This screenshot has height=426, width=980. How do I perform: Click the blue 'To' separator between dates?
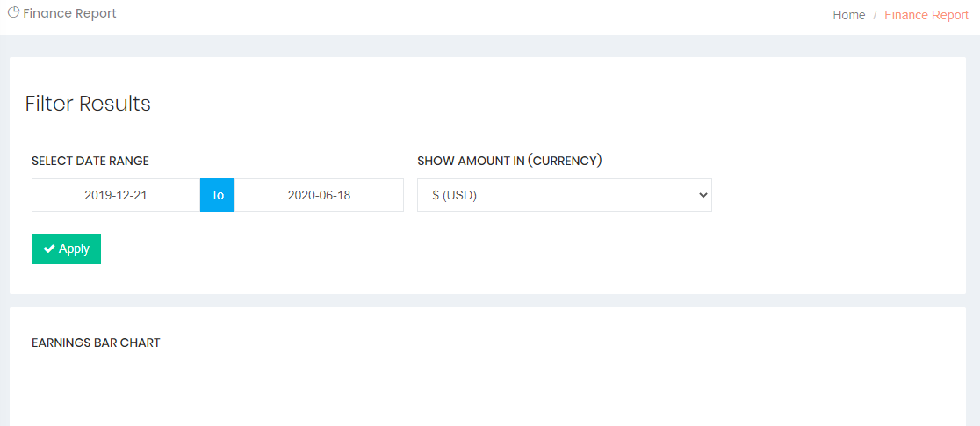click(217, 195)
